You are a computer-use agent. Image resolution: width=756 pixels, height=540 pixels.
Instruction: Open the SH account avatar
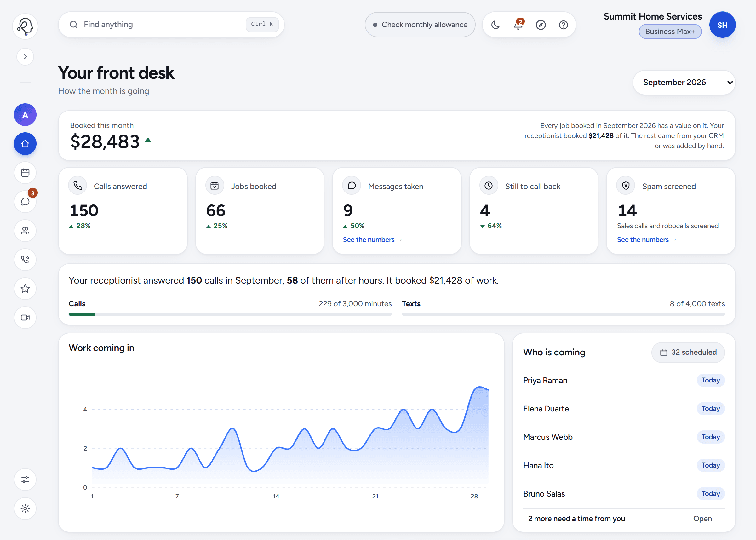pos(722,25)
